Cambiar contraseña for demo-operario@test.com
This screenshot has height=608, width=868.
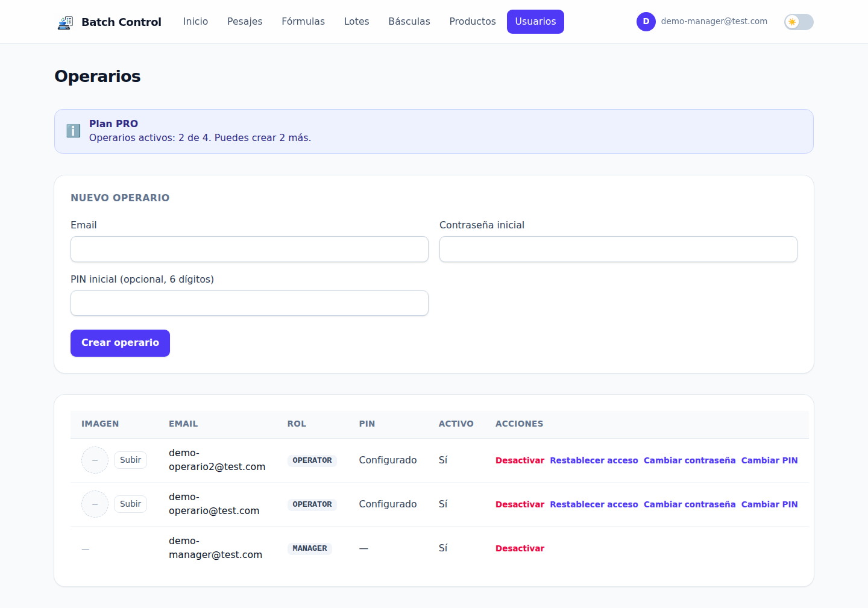[x=690, y=504]
